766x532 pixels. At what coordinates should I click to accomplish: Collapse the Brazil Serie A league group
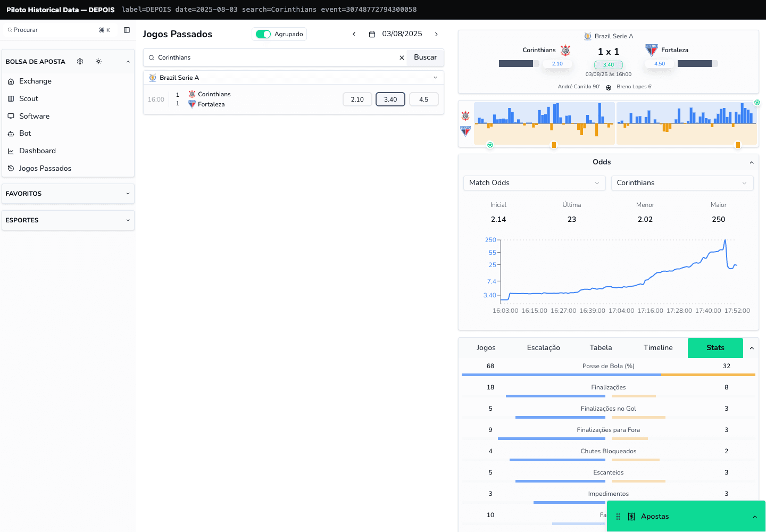coord(435,78)
